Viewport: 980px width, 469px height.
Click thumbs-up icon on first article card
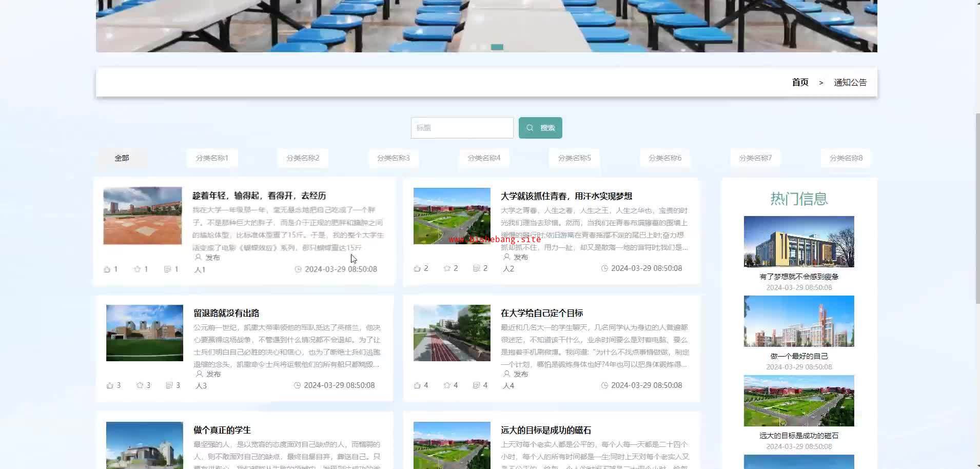107,269
